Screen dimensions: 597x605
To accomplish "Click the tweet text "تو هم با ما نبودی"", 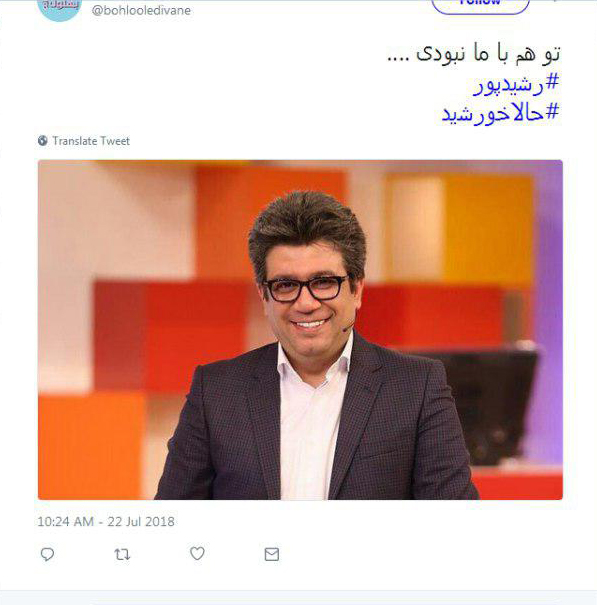I will (x=488, y=54).
